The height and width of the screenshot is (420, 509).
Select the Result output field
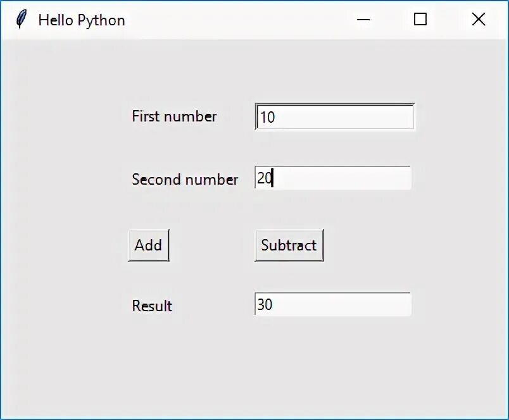coord(333,304)
